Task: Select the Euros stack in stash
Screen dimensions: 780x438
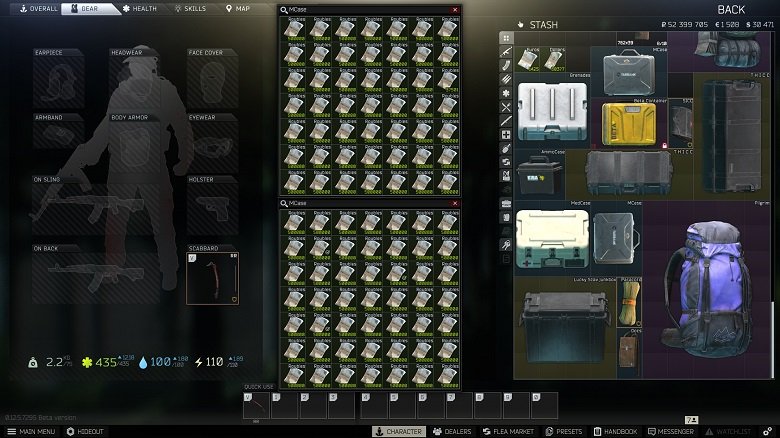Action: [527, 59]
